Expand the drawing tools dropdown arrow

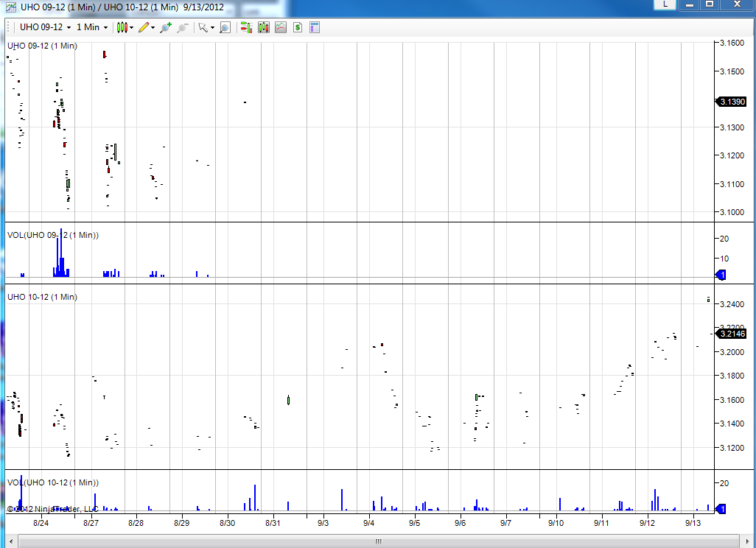(153, 27)
